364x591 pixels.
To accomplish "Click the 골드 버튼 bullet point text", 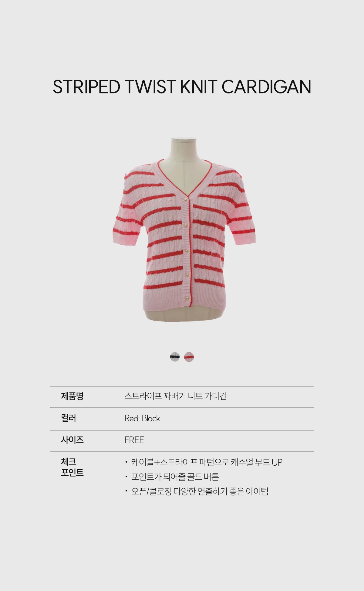I will (x=175, y=477).
